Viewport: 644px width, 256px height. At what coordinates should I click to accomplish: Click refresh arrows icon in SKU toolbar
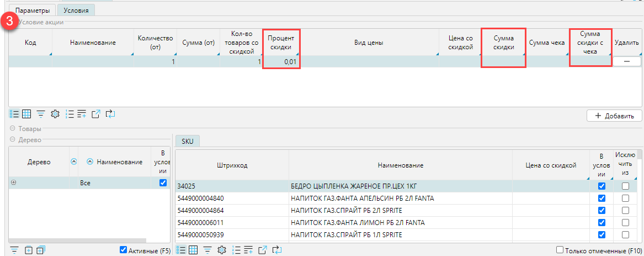tap(278, 250)
